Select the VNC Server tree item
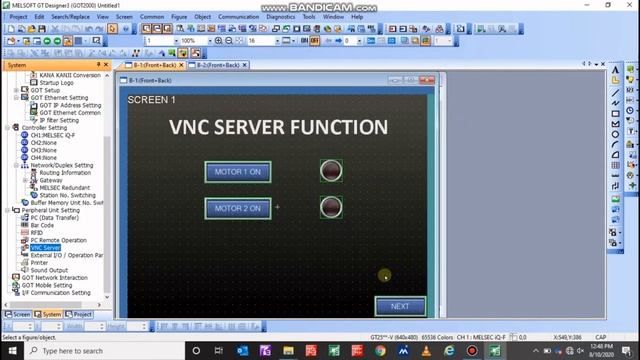 (x=45, y=248)
